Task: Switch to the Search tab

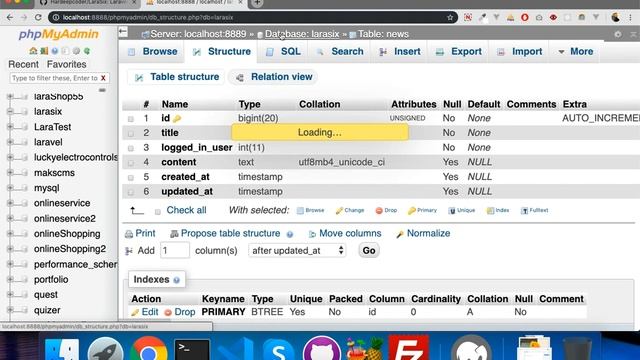Action: 340,51
